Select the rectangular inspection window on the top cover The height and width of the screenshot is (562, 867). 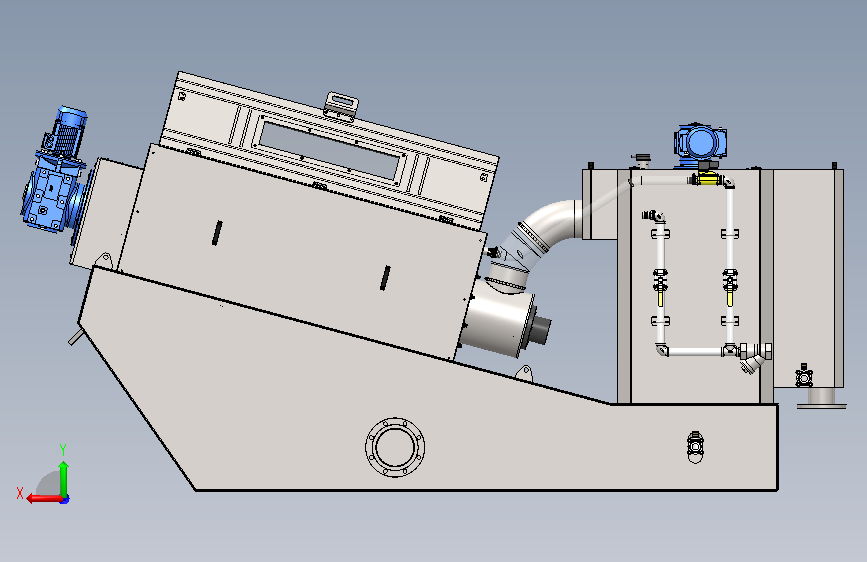(330, 151)
